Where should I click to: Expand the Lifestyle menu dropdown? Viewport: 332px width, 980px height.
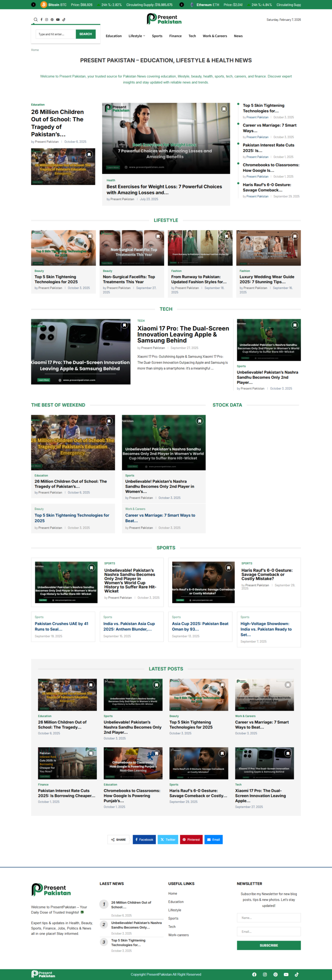tap(137, 36)
